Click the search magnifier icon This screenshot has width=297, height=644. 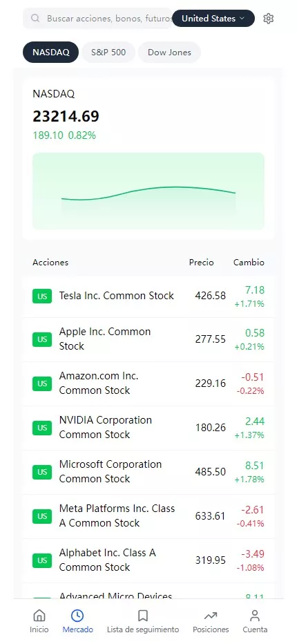(x=35, y=18)
